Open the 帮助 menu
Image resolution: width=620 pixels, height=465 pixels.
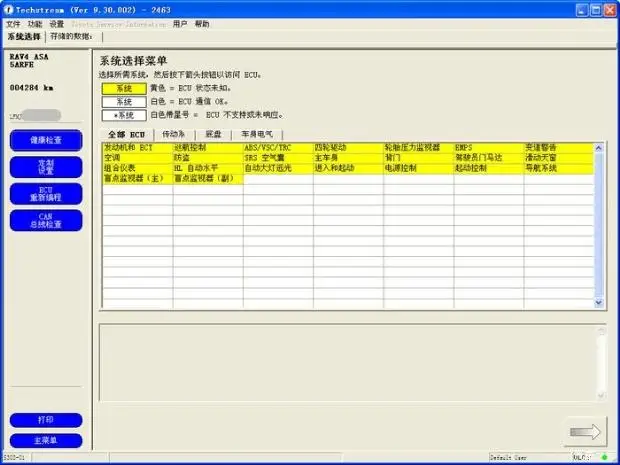click(x=202, y=24)
